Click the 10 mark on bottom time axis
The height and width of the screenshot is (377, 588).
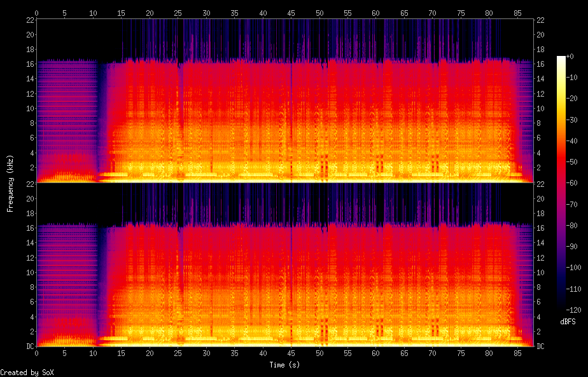(x=93, y=353)
